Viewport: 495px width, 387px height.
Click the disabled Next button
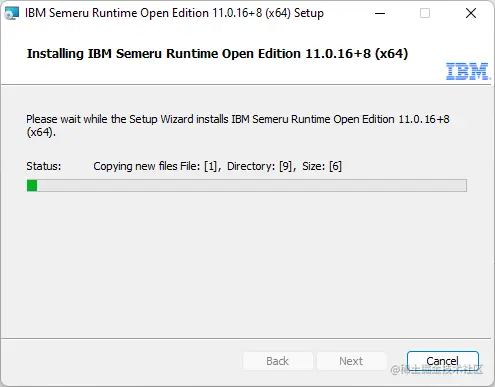351,361
